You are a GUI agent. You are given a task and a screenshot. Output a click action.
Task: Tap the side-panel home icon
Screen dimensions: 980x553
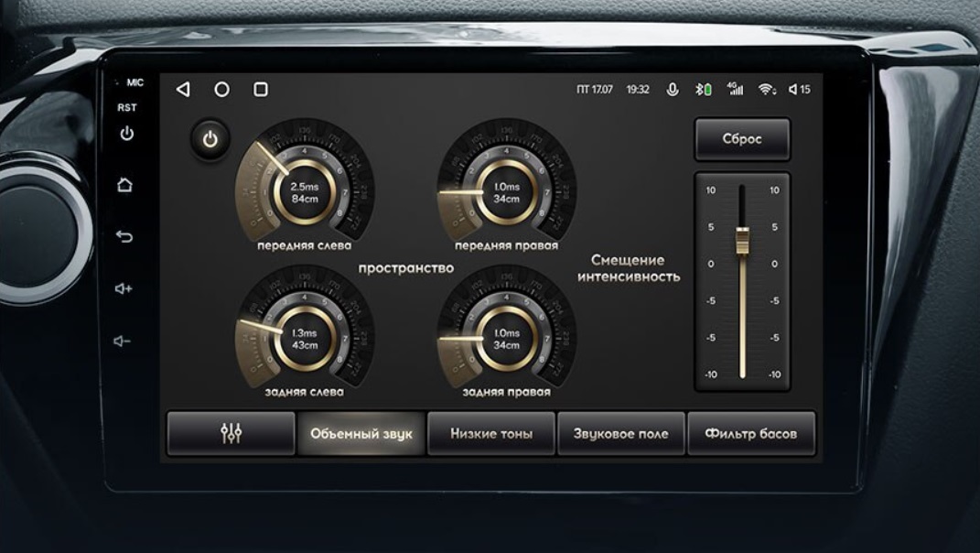point(125,185)
